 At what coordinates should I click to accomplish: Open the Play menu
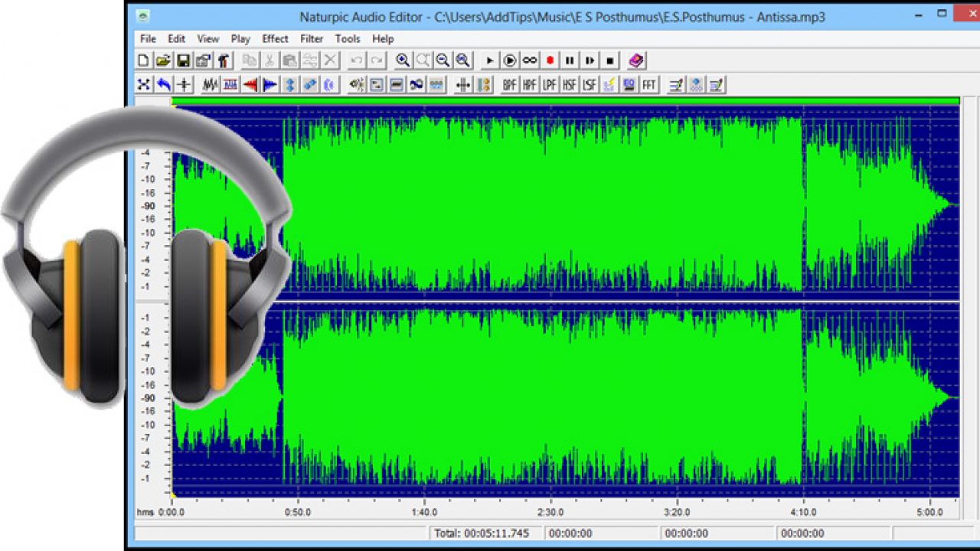pos(240,39)
